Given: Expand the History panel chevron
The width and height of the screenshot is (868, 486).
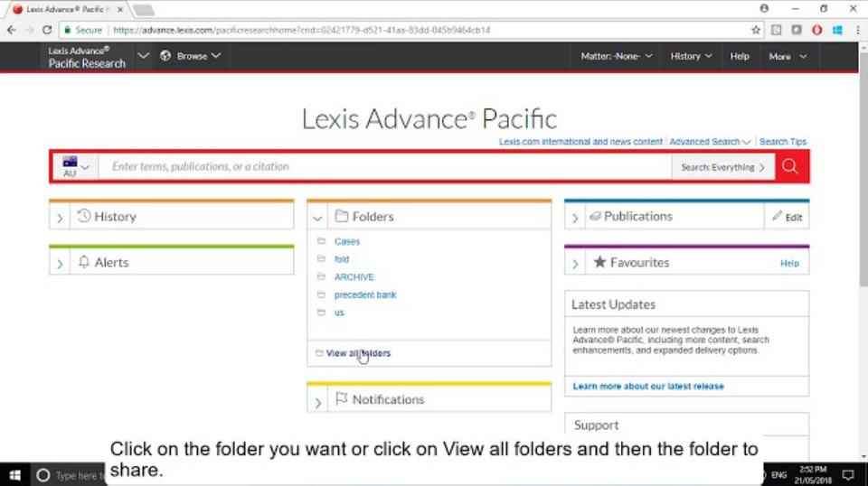Looking at the screenshot, I should [60, 218].
